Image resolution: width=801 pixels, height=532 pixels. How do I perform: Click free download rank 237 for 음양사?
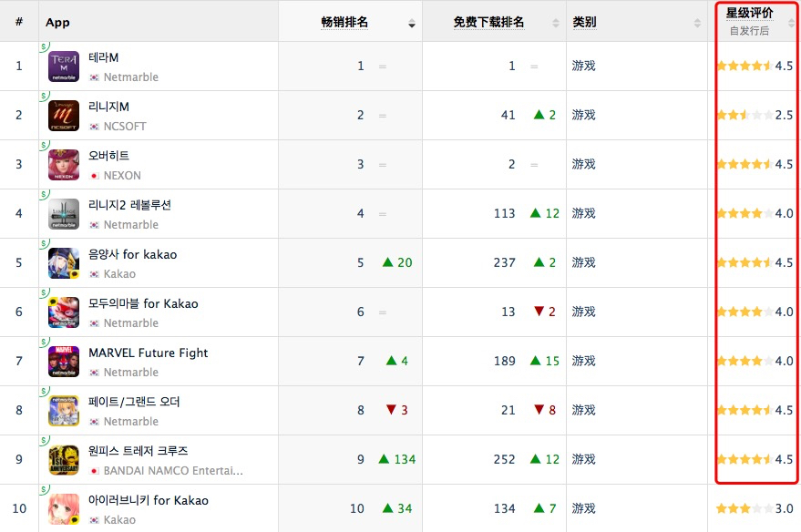(504, 263)
